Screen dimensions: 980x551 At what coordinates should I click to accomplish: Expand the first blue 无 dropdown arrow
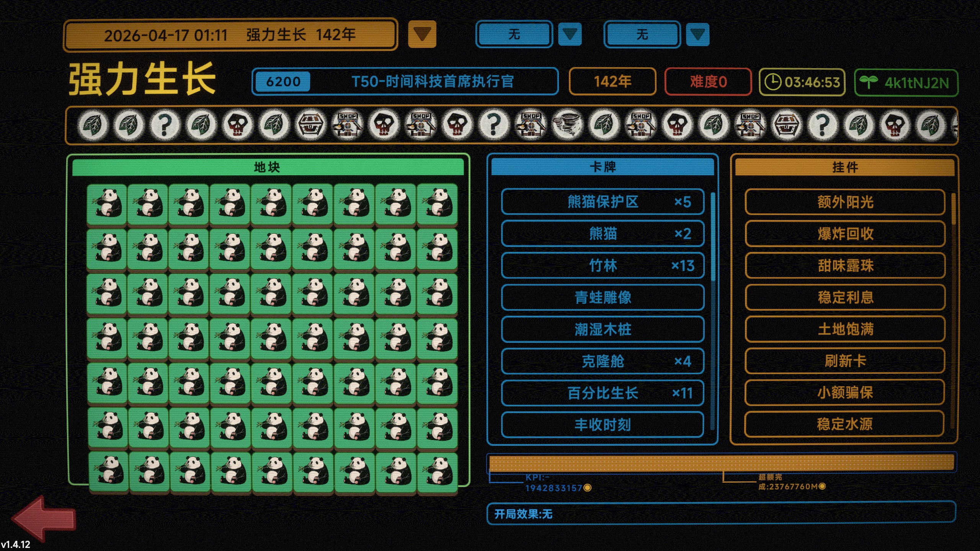(570, 34)
